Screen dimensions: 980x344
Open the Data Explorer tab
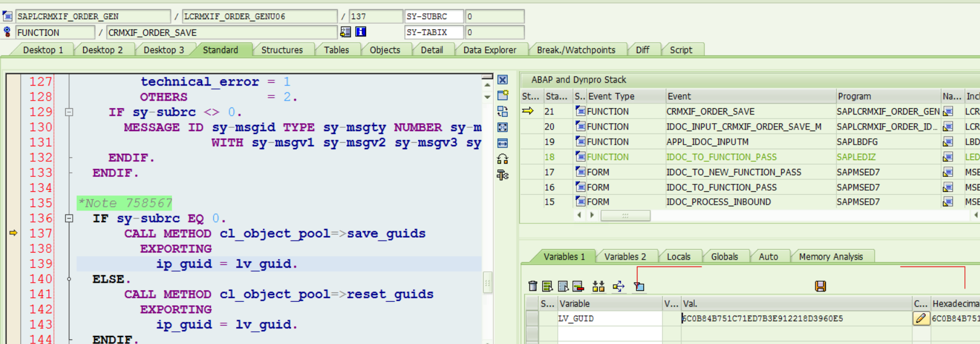coord(490,50)
